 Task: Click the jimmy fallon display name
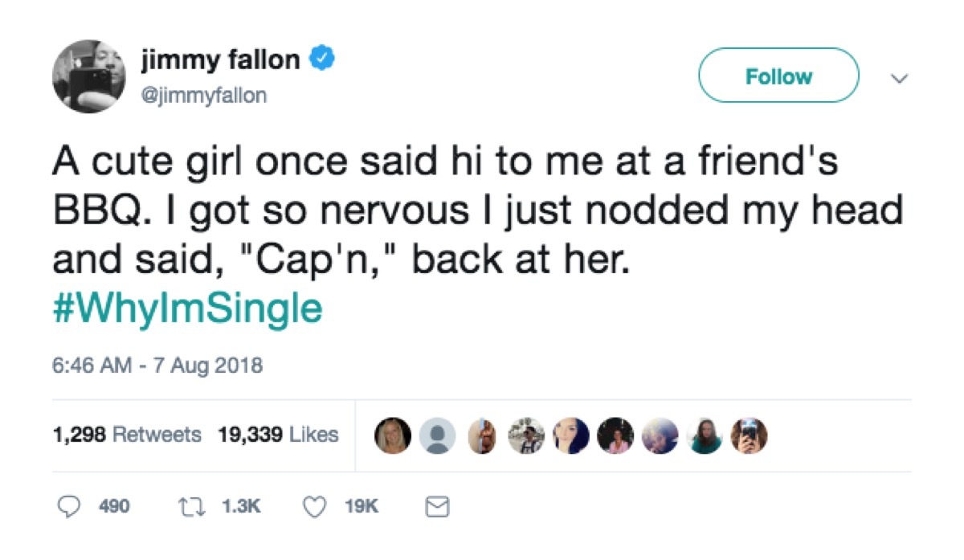pos(219,60)
